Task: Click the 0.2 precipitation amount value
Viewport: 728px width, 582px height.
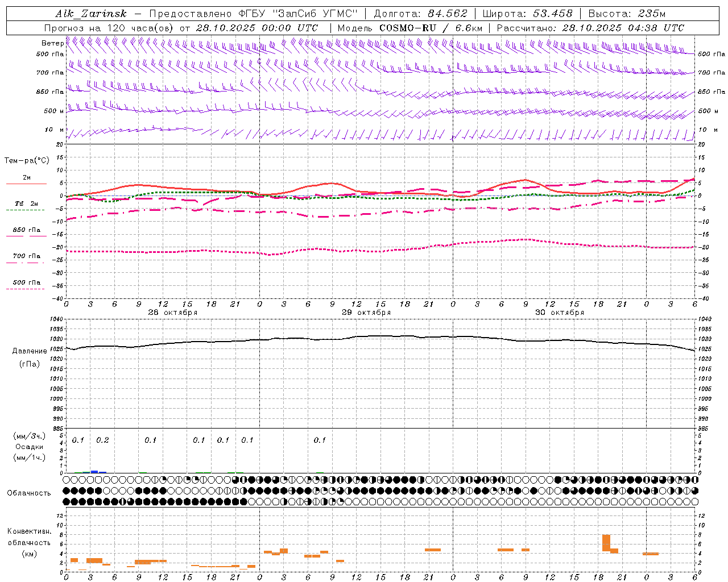Action: [x=102, y=440]
